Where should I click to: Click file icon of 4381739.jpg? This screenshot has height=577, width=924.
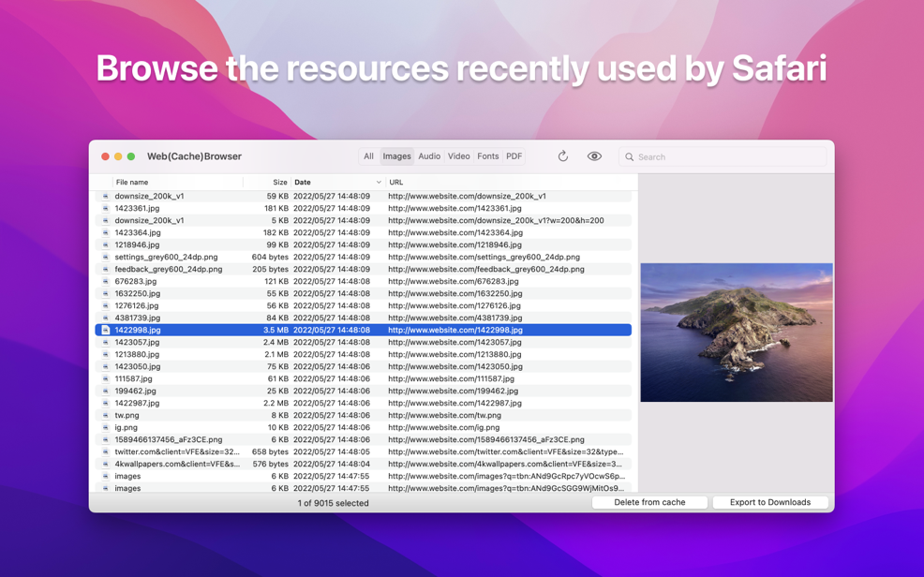click(x=106, y=318)
